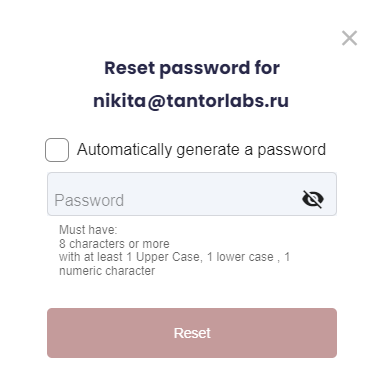Click the 'Must have:' hint text

88,230
